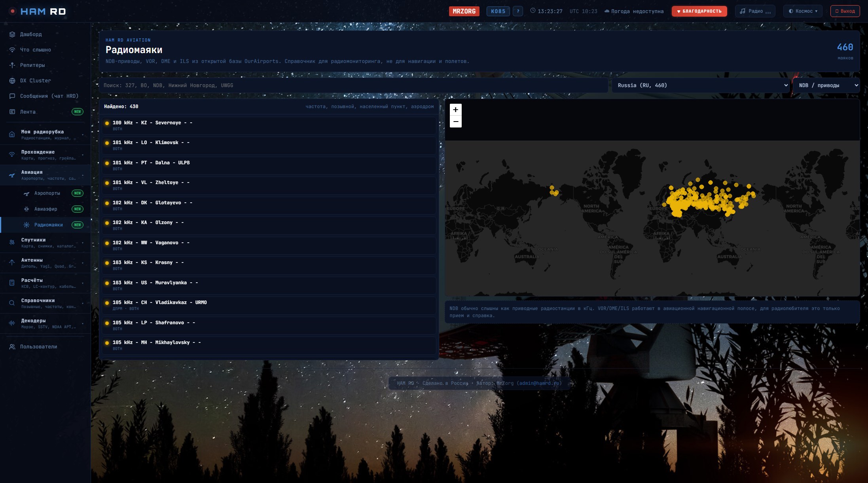Click the Справочники magnifier icon

pyautogui.click(x=12, y=303)
